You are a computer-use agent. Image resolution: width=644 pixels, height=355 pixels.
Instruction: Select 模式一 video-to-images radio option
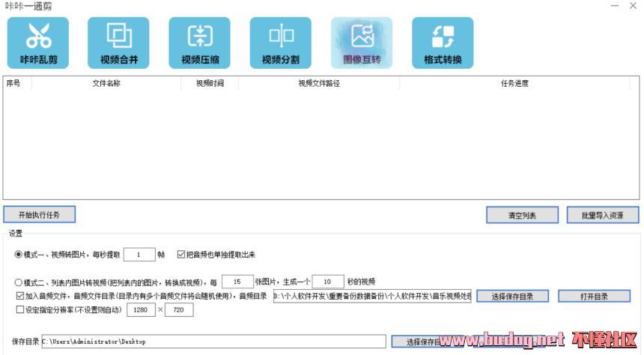coord(19,255)
